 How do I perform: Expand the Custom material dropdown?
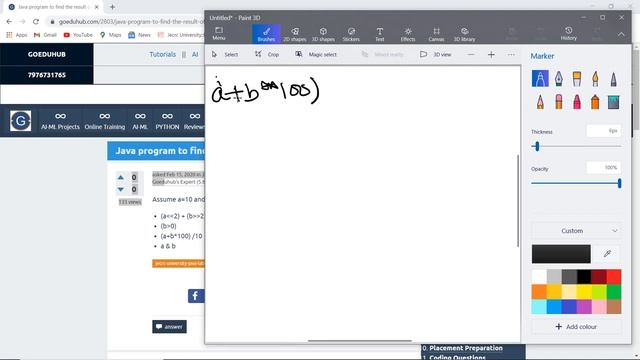[576, 231]
